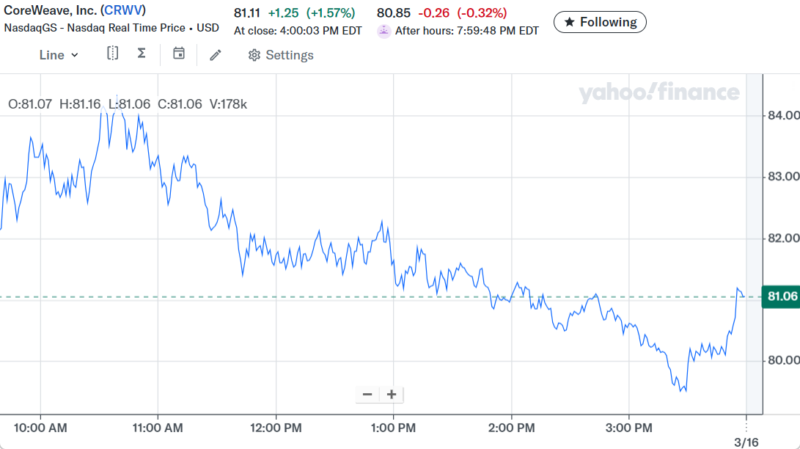Viewport: 800px width, 449px height.
Task: Click the CRWV ticker link
Action: pyautogui.click(x=124, y=11)
